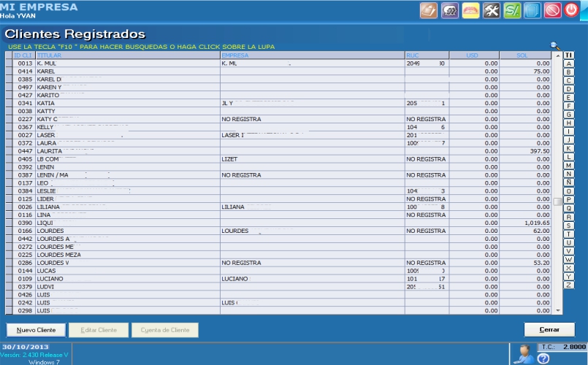
Task: Select the TI all-clients index tab
Action: pyautogui.click(x=568, y=55)
